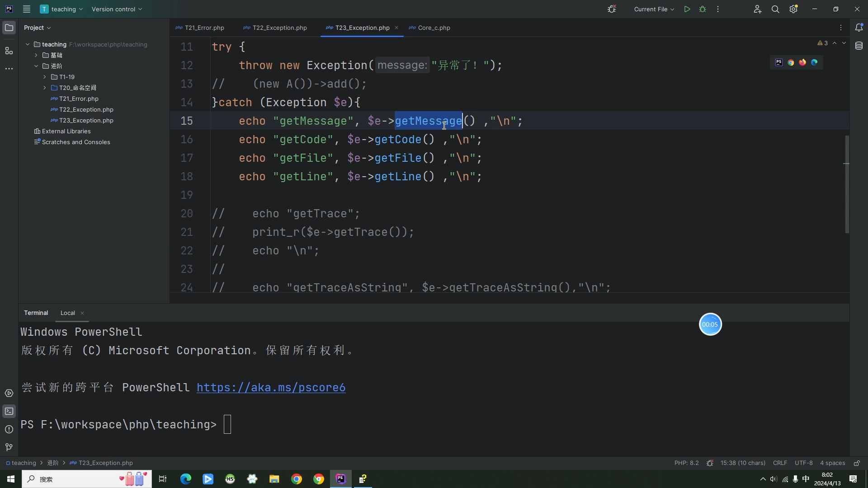Click 进阶 in the bottom breadcrumb
The image size is (868, 488).
click(53, 463)
